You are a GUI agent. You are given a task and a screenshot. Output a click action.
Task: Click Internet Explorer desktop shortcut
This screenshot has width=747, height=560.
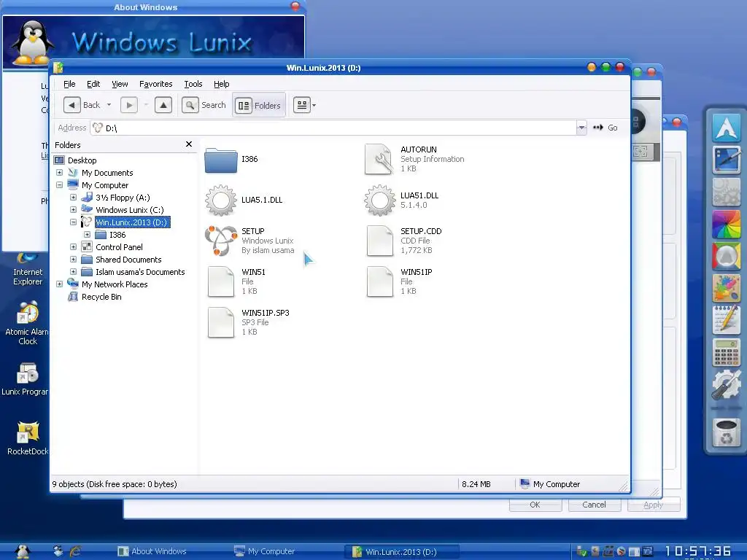pyautogui.click(x=28, y=269)
